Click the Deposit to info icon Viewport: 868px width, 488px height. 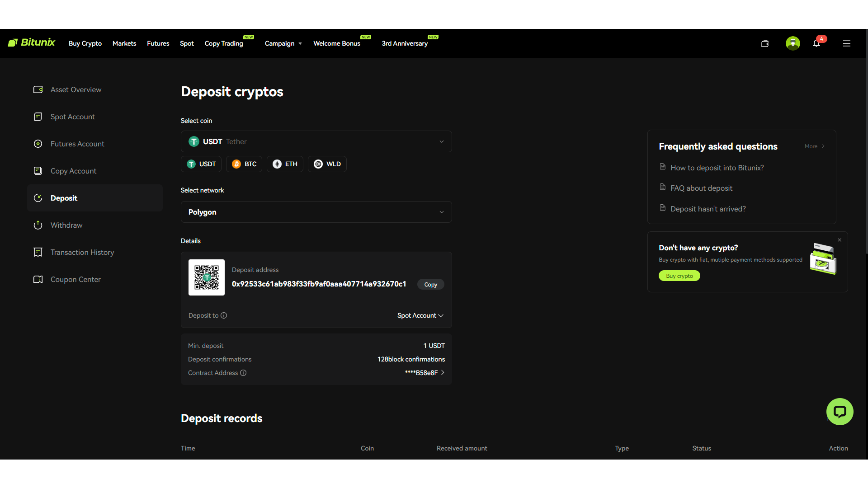tap(224, 315)
